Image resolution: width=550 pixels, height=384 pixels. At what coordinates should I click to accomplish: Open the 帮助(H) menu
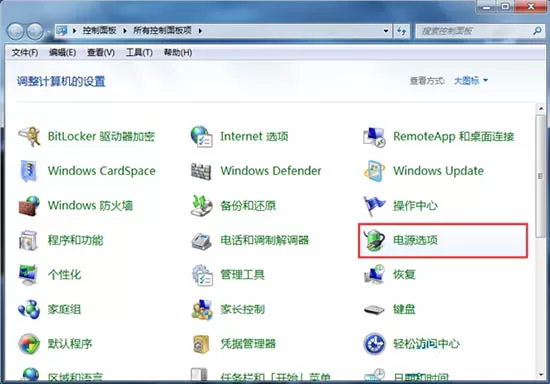(x=178, y=53)
